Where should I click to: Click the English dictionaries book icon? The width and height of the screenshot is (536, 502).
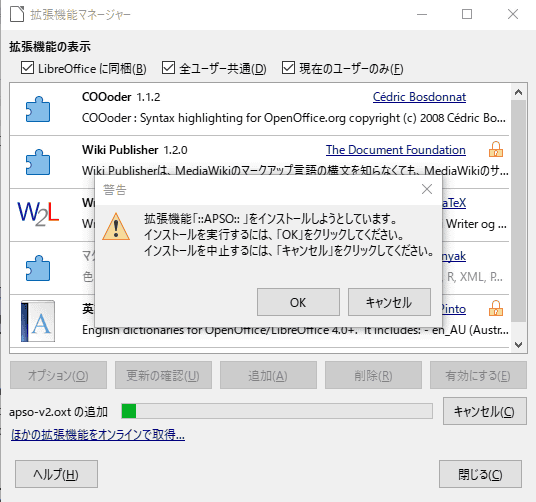[38, 321]
